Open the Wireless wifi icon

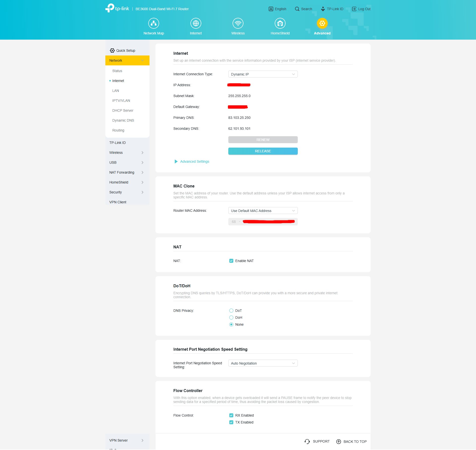238,23
